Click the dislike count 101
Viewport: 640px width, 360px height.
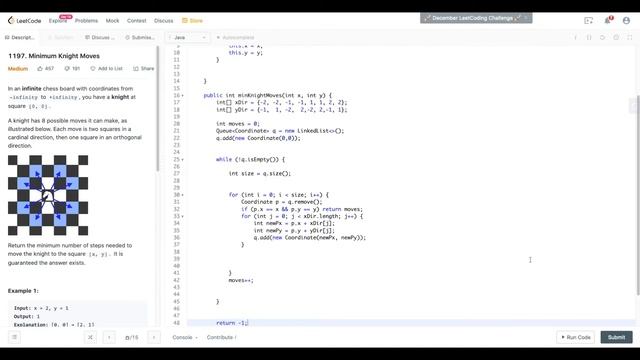[72, 69]
